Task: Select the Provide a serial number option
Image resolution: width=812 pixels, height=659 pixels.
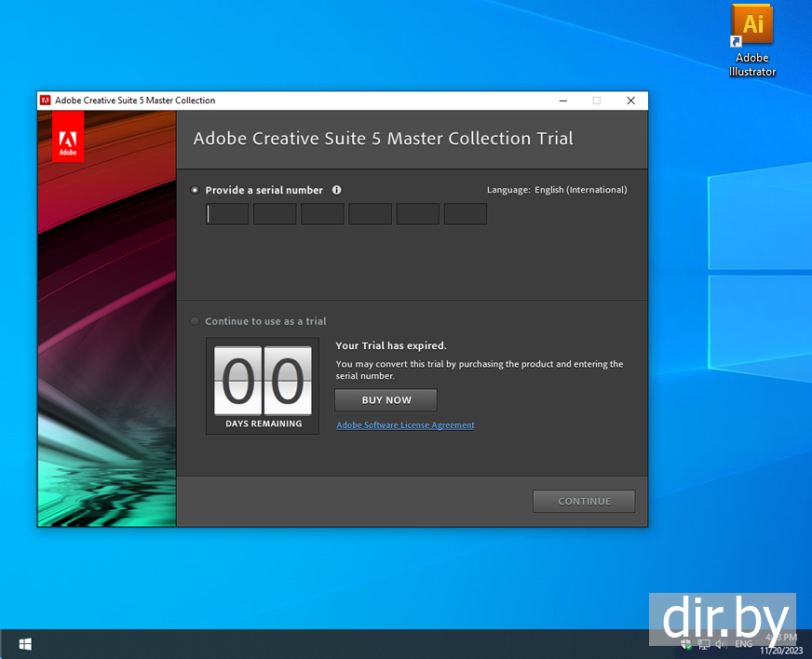Action: (x=195, y=190)
